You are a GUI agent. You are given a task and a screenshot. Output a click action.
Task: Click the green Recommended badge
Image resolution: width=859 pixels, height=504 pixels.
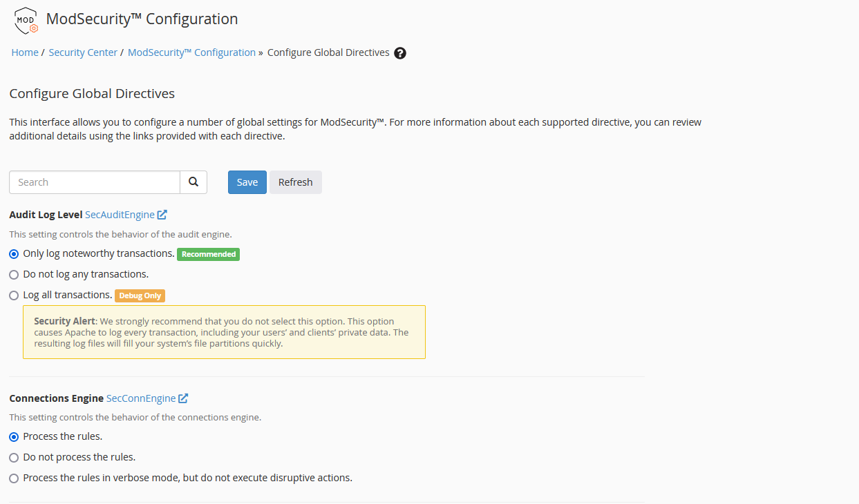(208, 254)
